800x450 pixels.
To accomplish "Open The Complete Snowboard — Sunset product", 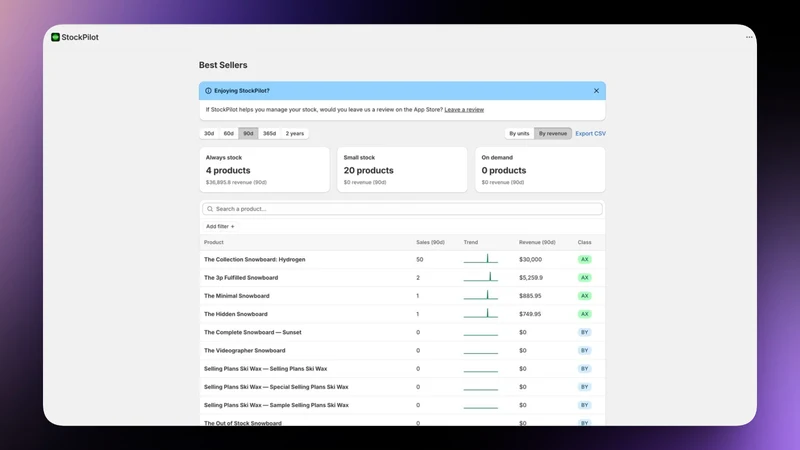I will [253, 332].
